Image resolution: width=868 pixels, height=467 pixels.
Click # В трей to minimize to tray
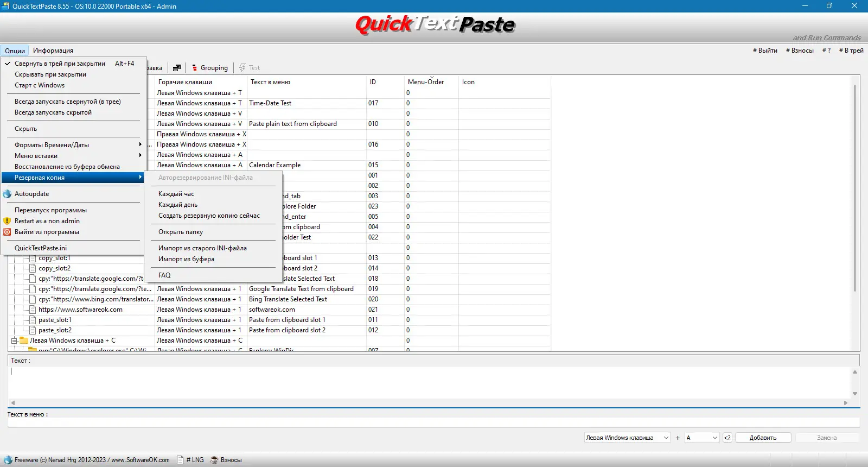(851, 51)
